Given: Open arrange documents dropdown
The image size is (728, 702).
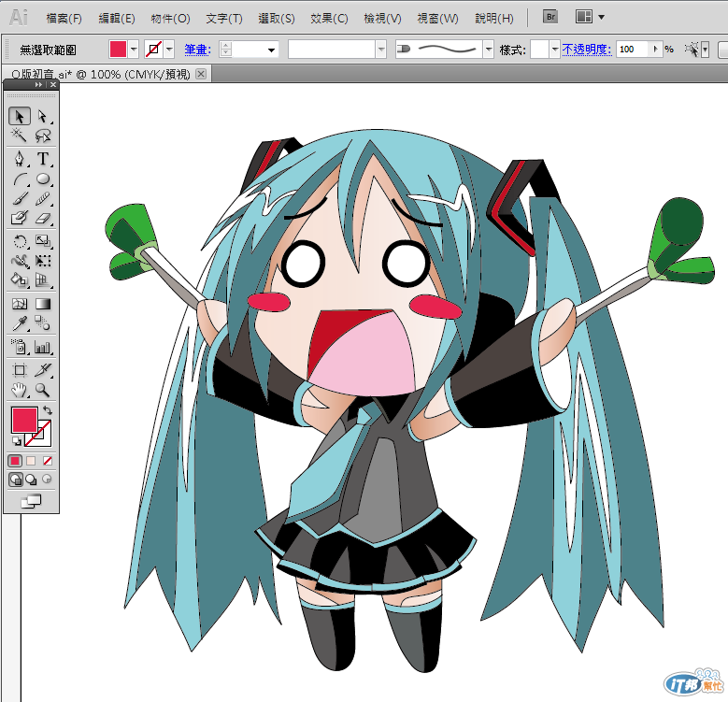Looking at the screenshot, I should point(601,17).
